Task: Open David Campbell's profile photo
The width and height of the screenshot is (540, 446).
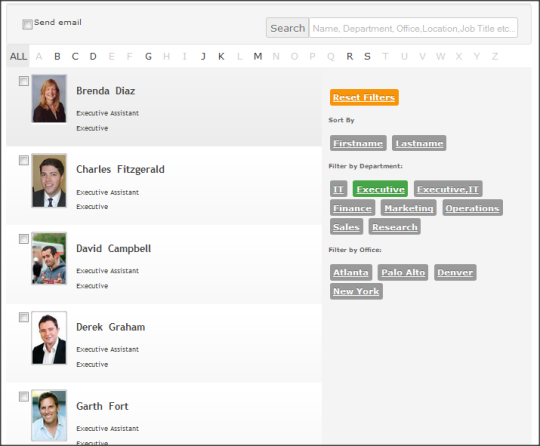Action: [49, 258]
